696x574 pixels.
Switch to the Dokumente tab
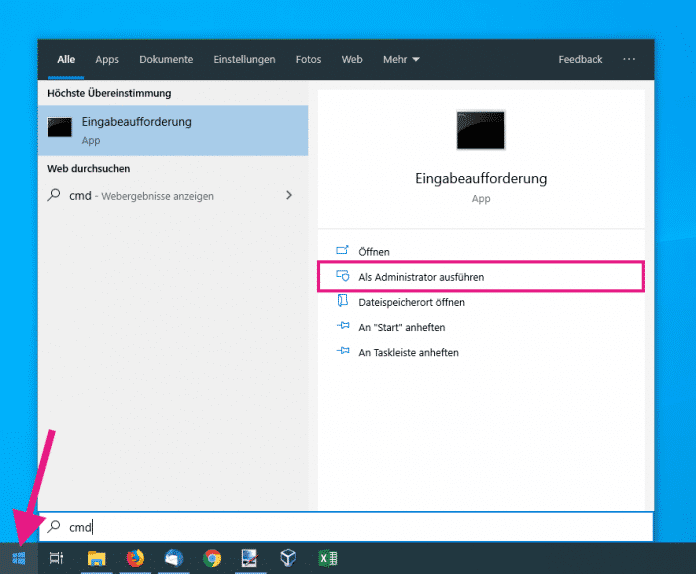coord(166,60)
